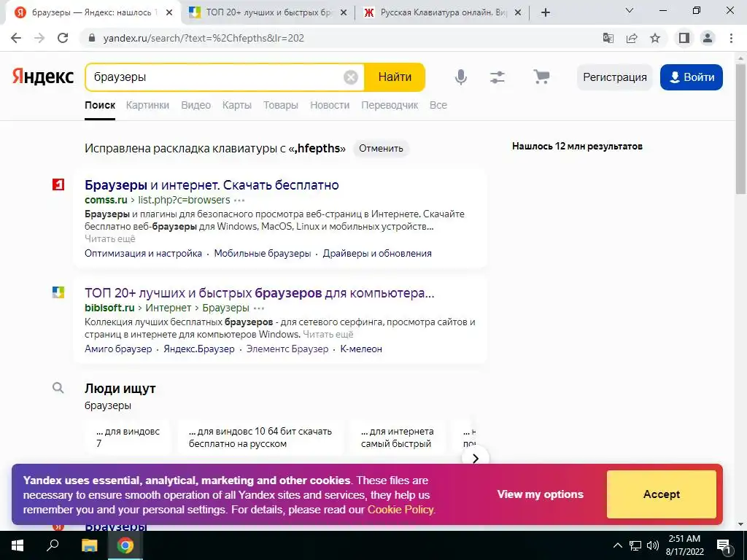Open ТОП 20+ лучших и быстрых браузеров result
This screenshot has width=747, height=560.
[260, 293]
